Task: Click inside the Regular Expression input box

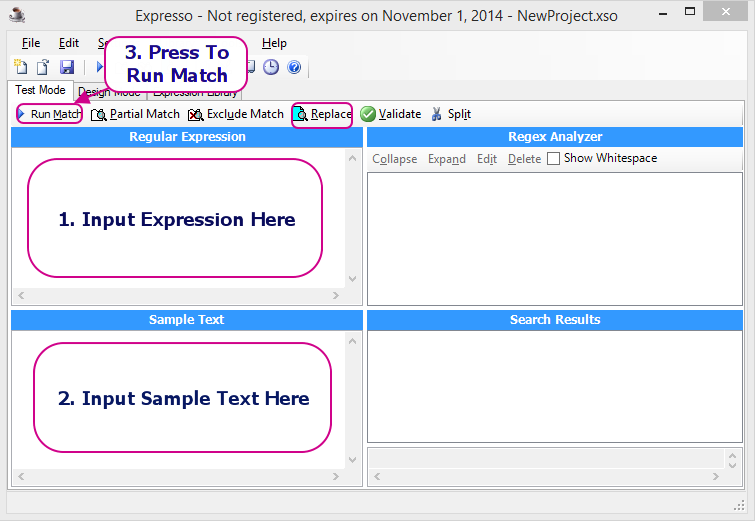Action: click(x=179, y=218)
